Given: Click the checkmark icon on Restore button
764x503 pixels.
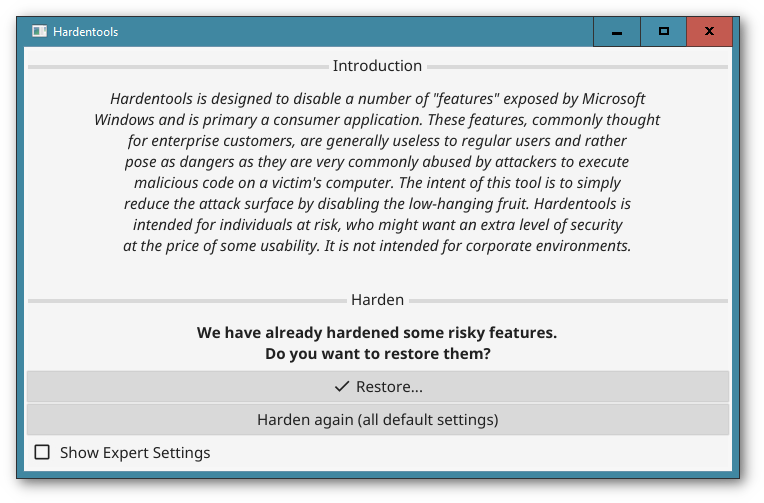Looking at the screenshot, I should tap(342, 387).
